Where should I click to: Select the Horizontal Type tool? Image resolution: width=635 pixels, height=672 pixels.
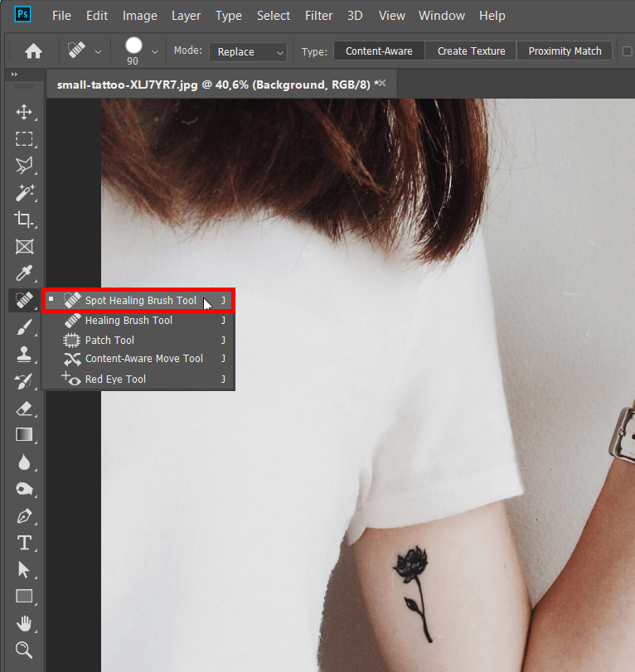point(24,543)
